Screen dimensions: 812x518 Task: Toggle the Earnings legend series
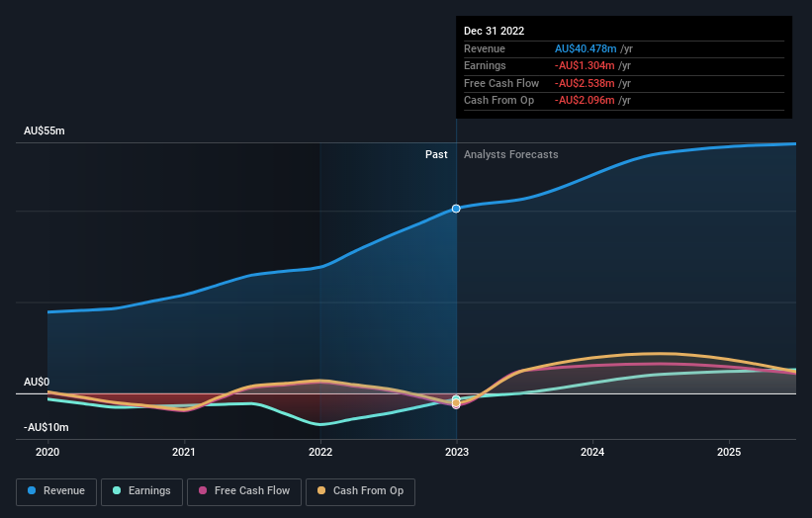click(141, 491)
